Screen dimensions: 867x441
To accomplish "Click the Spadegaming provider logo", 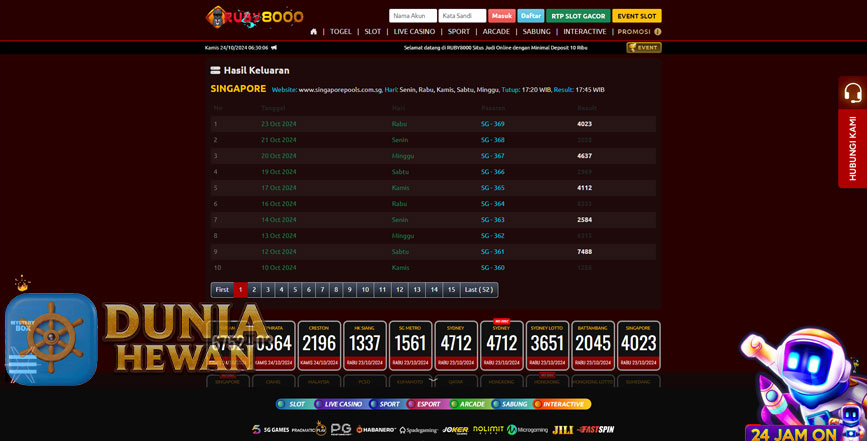I will tap(419, 430).
